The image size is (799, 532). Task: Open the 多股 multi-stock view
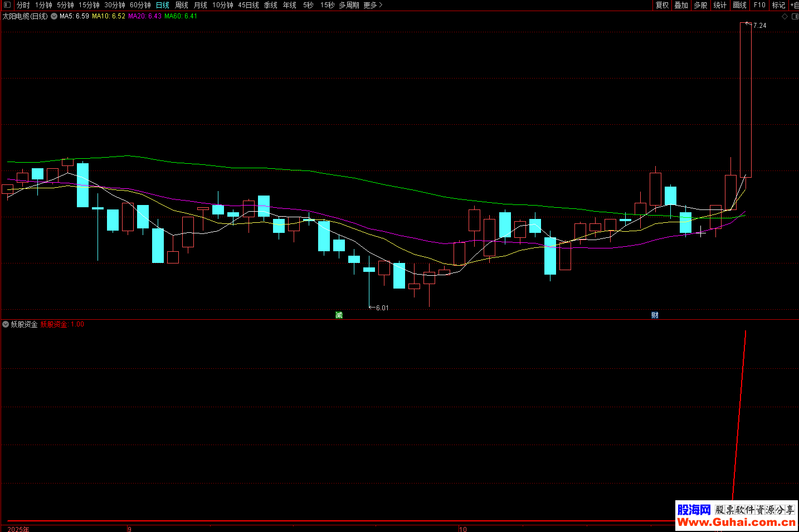point(700,5)
